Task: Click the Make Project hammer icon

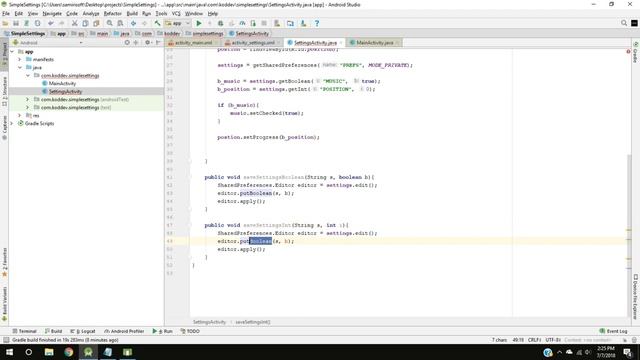Action: (x=157, y=23)
